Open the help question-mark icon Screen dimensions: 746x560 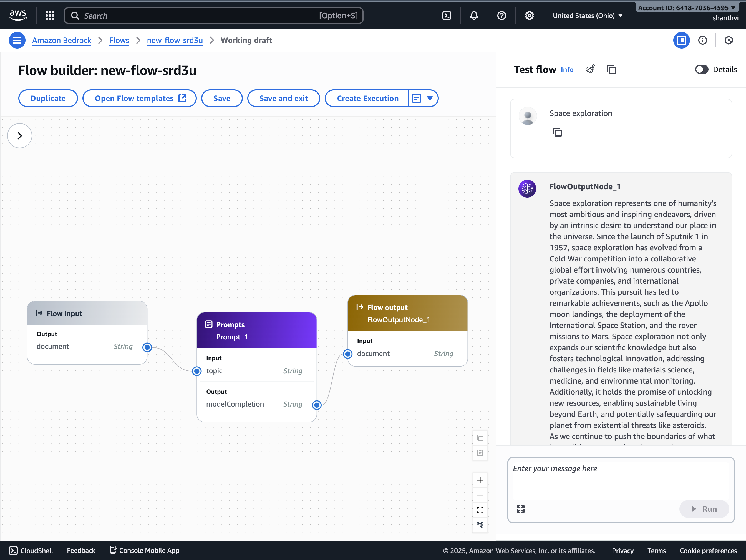pos(501,16)
